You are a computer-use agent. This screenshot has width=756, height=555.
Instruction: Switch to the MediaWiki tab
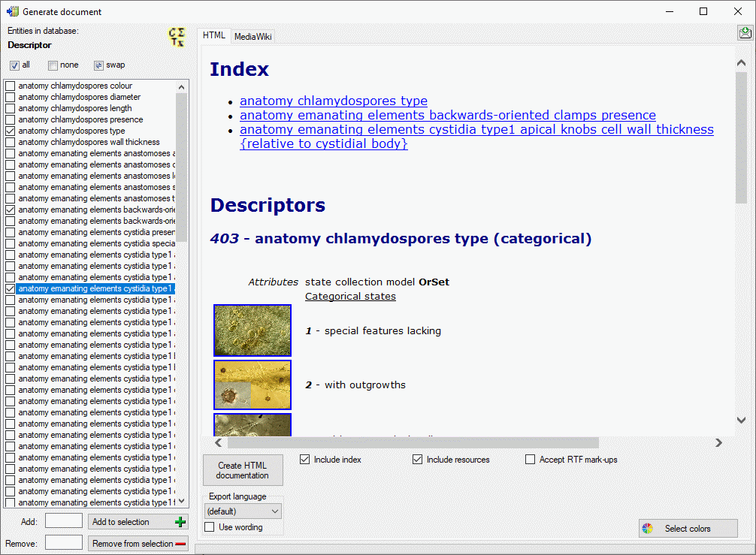click(x=253, y=36)
